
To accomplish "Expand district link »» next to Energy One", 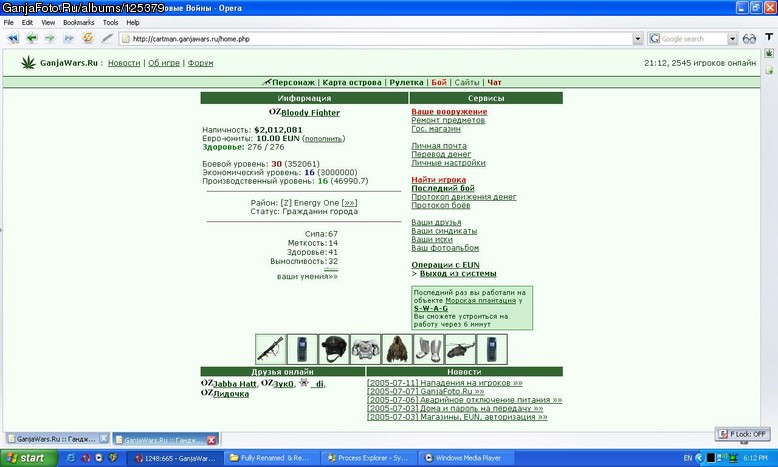I will [x=349, y=203].
